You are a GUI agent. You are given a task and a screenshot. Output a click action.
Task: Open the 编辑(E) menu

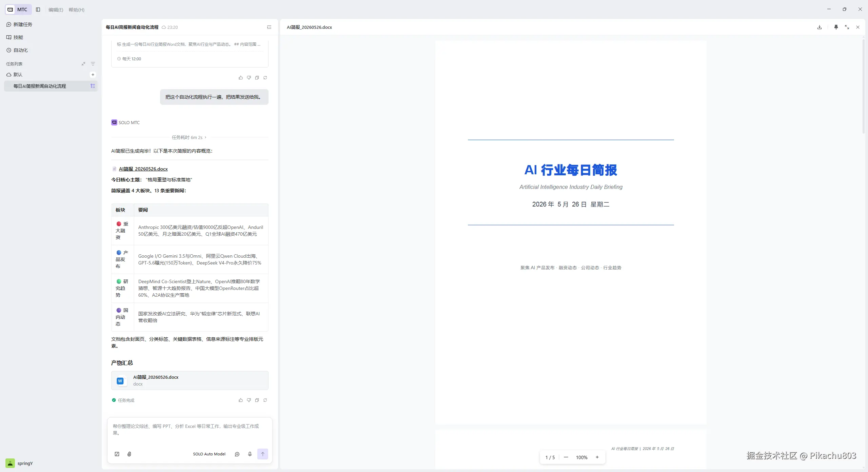coord(56,10)
